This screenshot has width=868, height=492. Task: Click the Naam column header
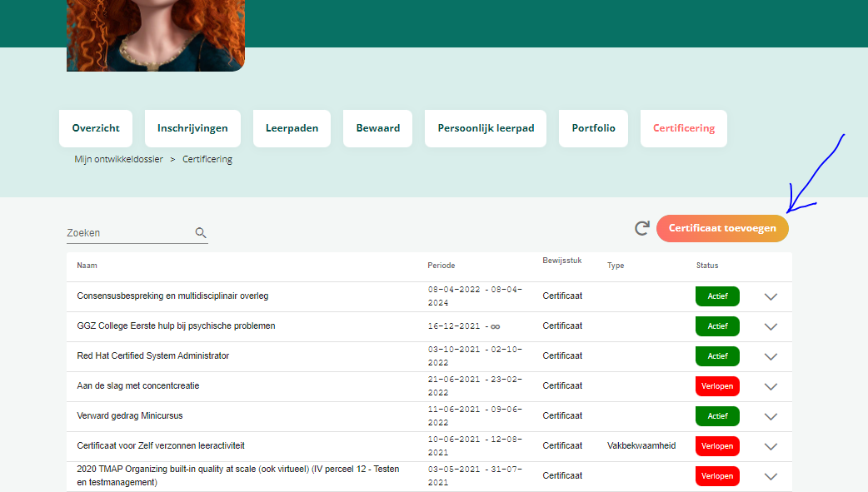pyautogui.click(x=87, y=266)
